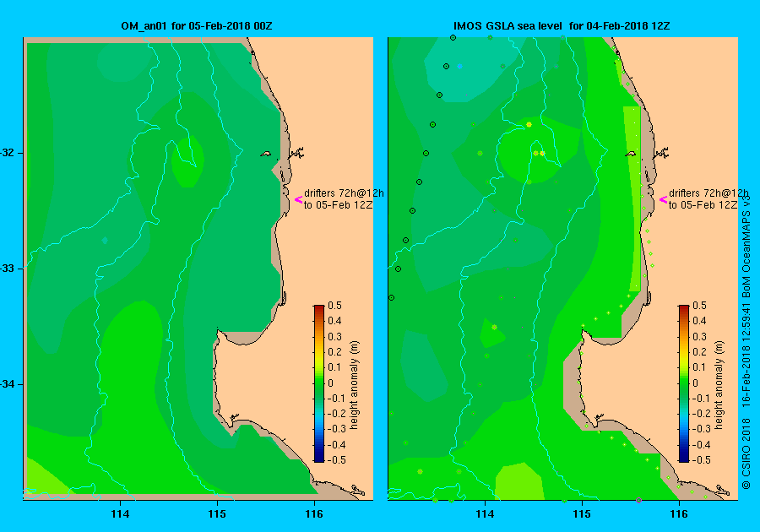Select the "drifters 72h@12h" label on right map
Viewport: 760px width, 532px height.
pyautogui.click(x=708, y=193)
